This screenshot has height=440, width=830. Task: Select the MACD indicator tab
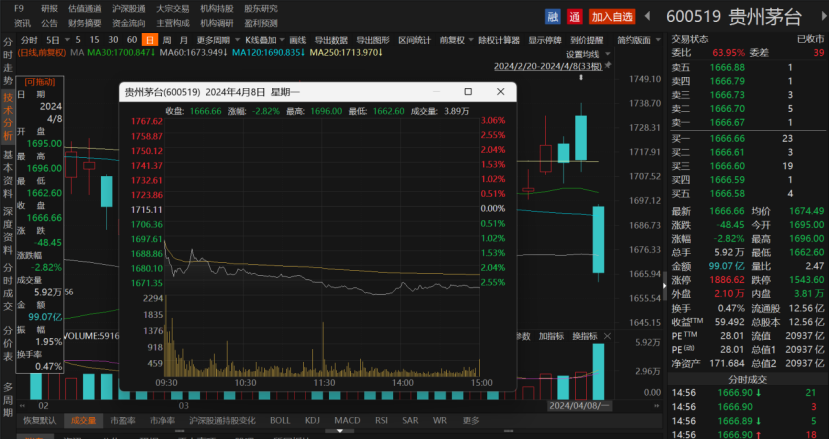[347, 420]
